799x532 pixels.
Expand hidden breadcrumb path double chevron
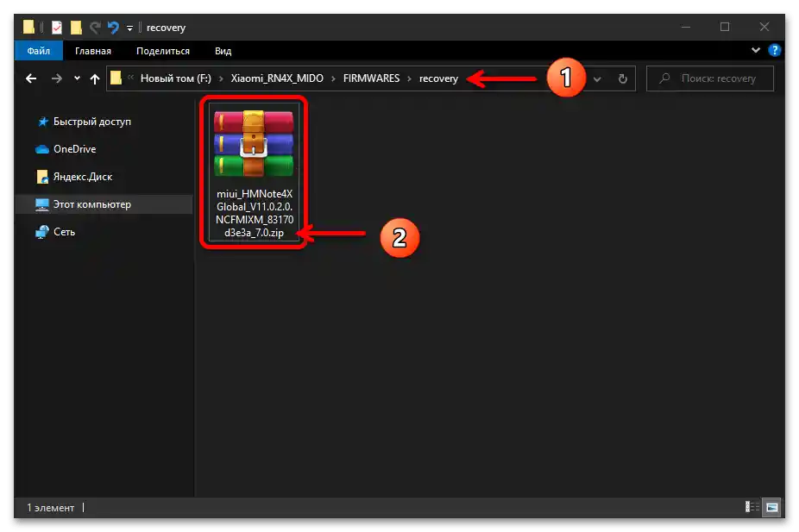[x=130, y=78]
